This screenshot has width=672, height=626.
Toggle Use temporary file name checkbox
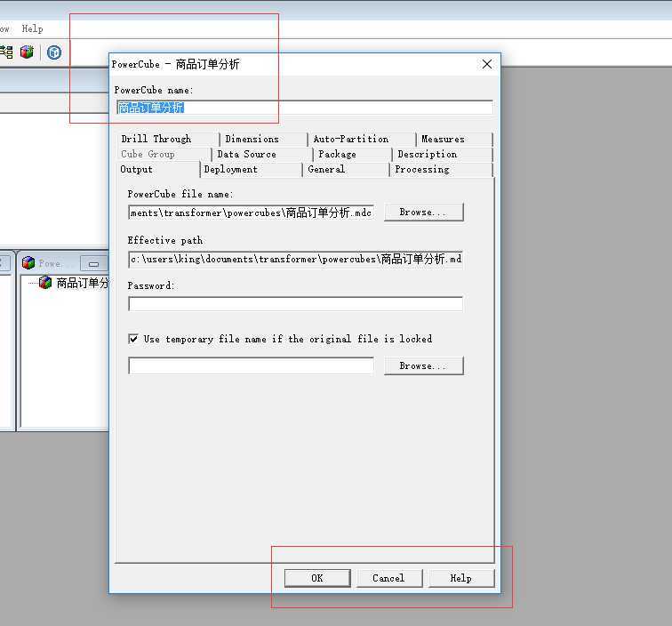133,339
